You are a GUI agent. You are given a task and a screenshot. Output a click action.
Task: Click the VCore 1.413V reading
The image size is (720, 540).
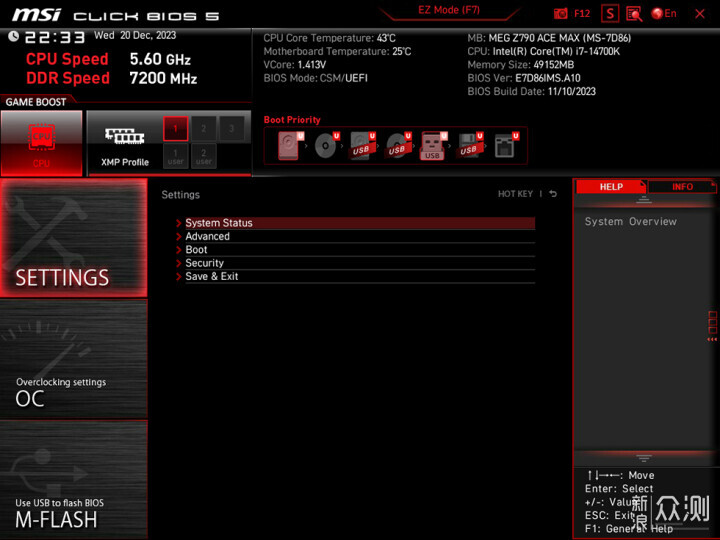(x=295, y=65)
